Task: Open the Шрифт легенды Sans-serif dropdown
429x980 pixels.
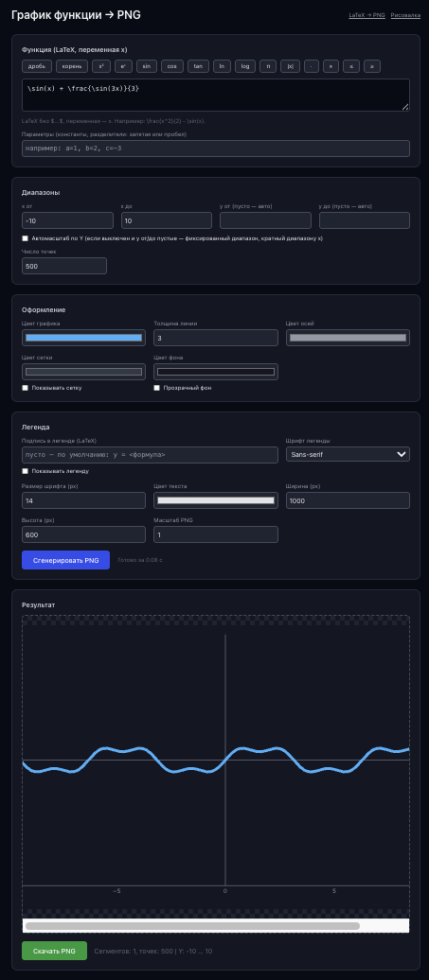Action: point(348,454)
